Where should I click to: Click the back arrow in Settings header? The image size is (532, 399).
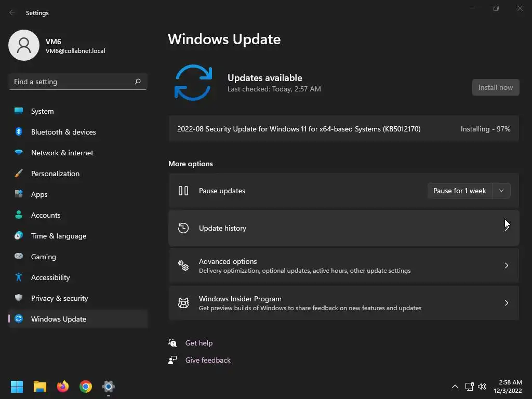(x=12, y=12)
